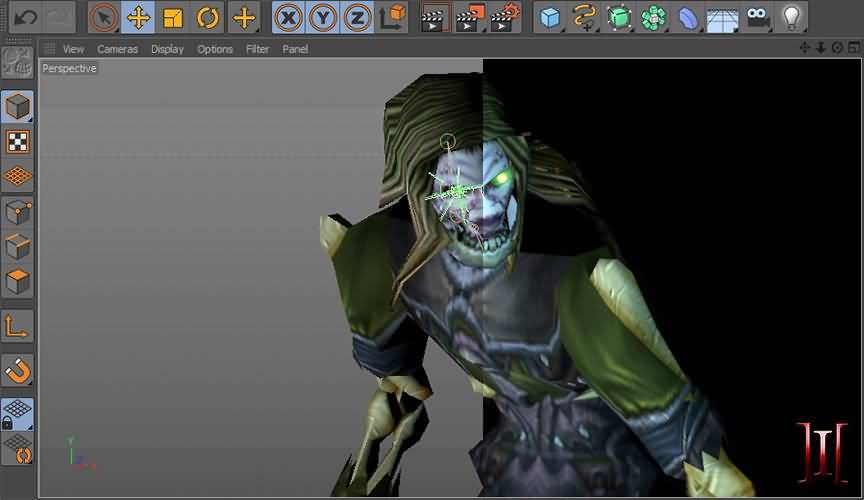The image size is (864, 500).
Task: Click the Perspective view label
Action: tap(69, 68)
